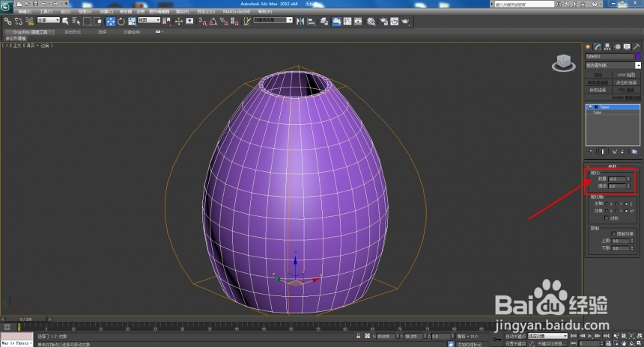644x347 pixels.
Task: Open the Help dropdown arrow in title bar
Action: (x=601, y=4)
